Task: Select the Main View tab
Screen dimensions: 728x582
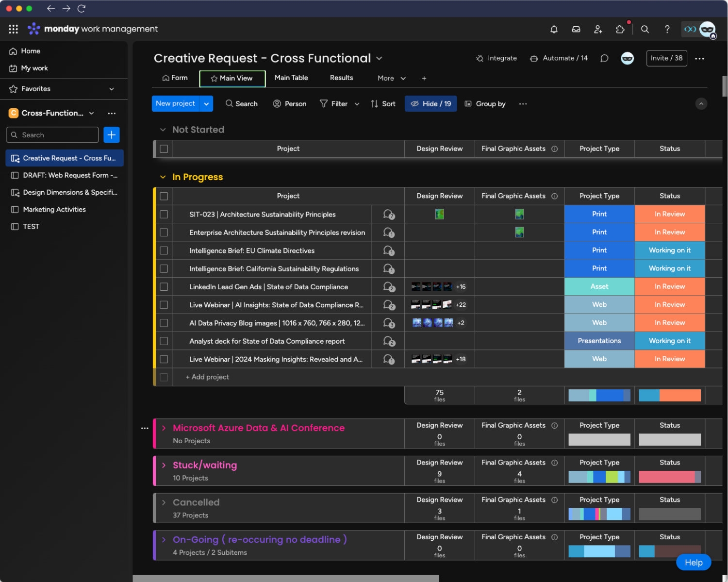Action: click(232, 79)
